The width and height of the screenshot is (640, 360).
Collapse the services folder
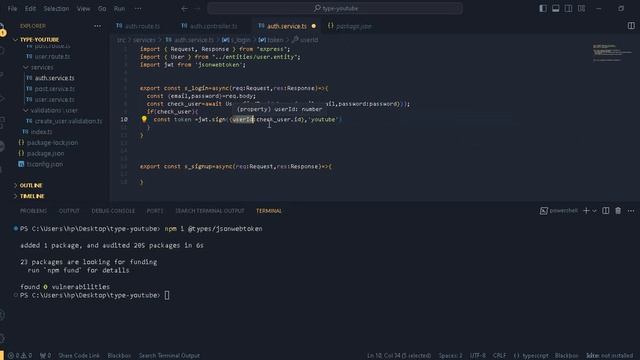(42, 67)
